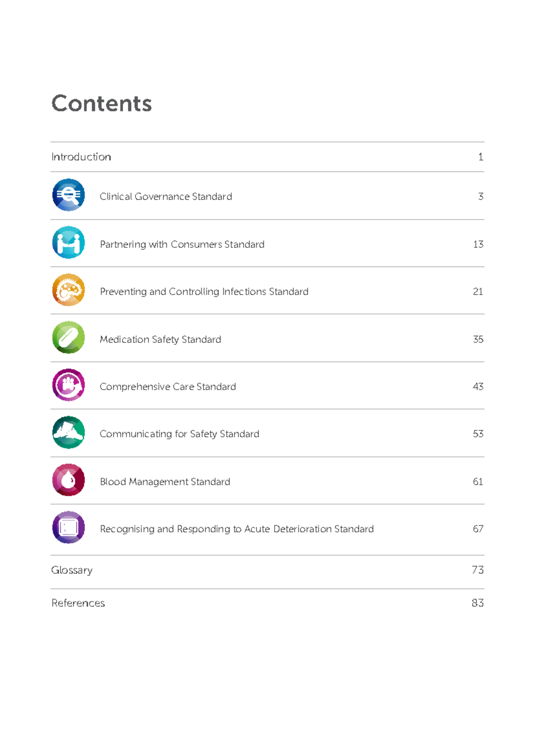Image resolution: width=535 pixels, height=756 pixels.
Task: Click page number 21
Action: pos(478,292)
